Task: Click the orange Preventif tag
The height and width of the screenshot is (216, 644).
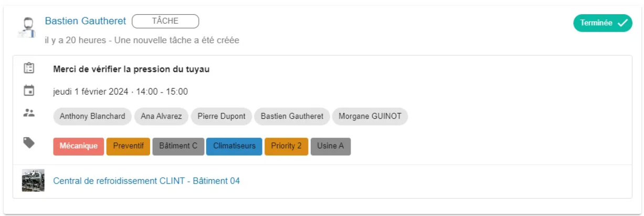Action: pyautogui.click(x=129, y=146)
